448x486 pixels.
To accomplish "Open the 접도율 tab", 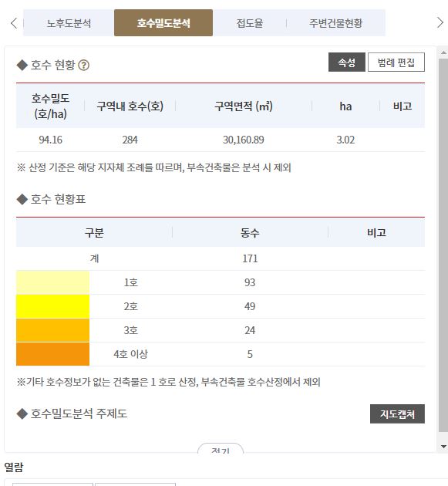I will pos(250,23).
